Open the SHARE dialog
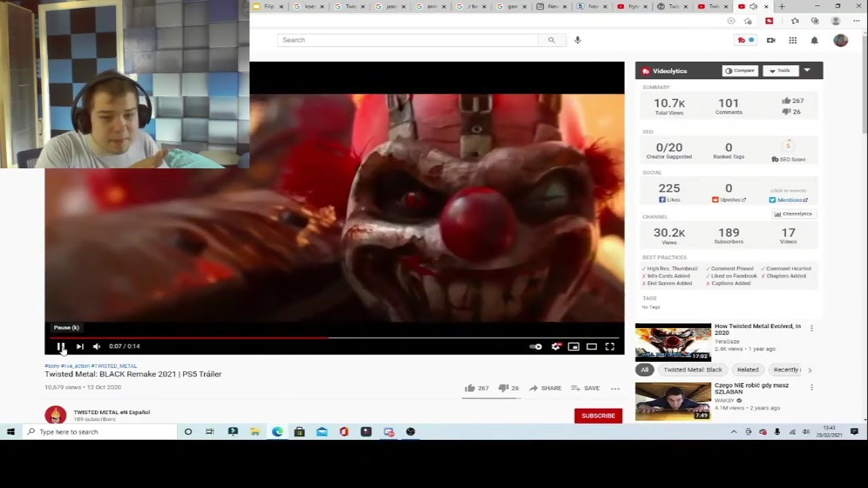The height and width of the screenshot is (488, 868). pos(545,388)
